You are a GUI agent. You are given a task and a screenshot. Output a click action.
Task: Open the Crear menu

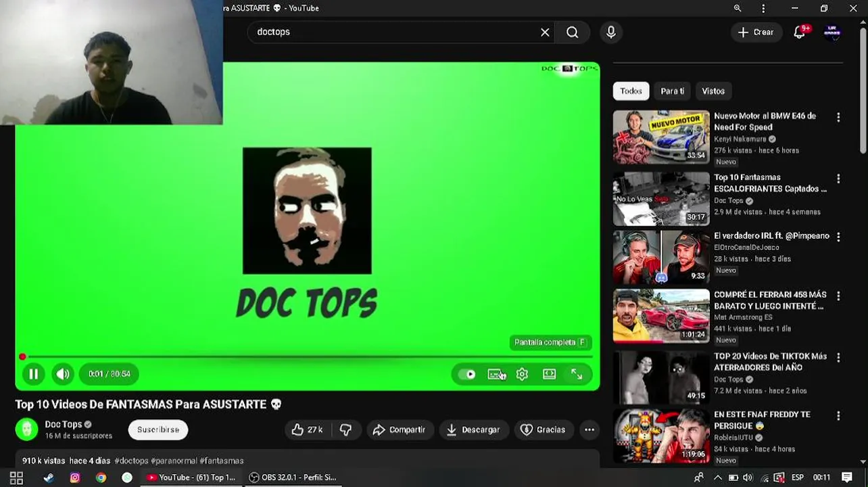(x=756, y=32)
